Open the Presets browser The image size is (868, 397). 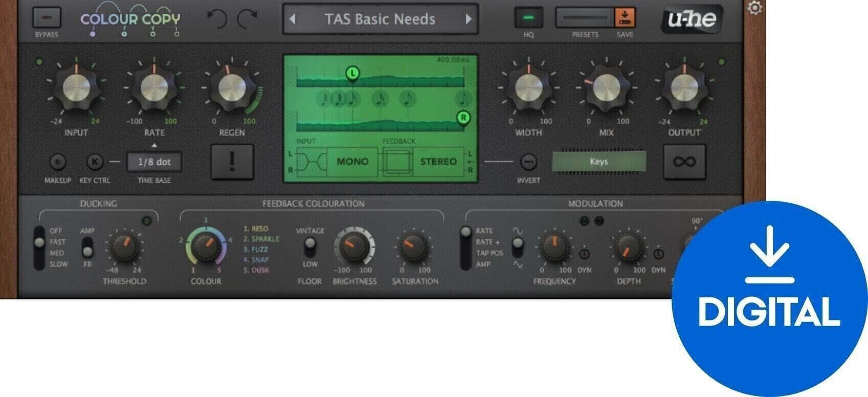point(585,18)
